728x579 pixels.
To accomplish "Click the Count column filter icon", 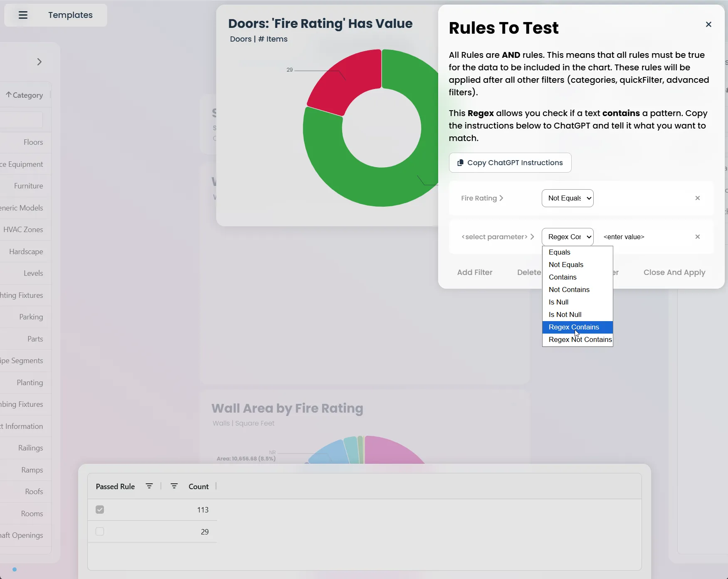I will tap(174, 486).
